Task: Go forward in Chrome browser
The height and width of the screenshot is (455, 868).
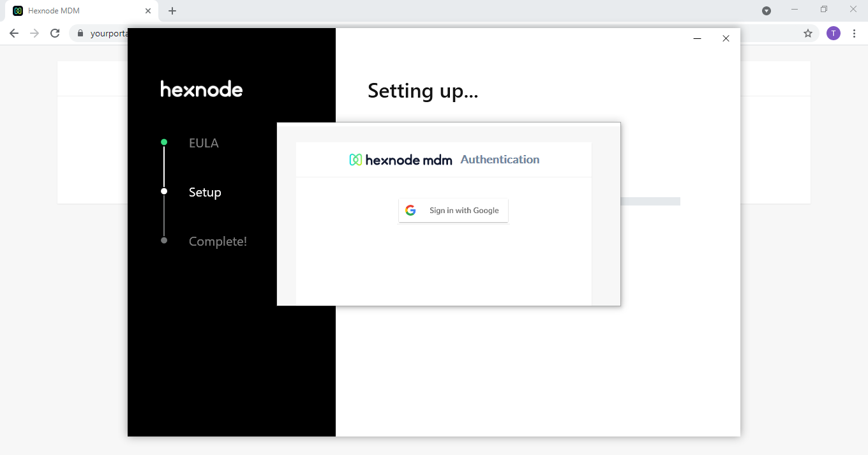Action: [34, 33]
